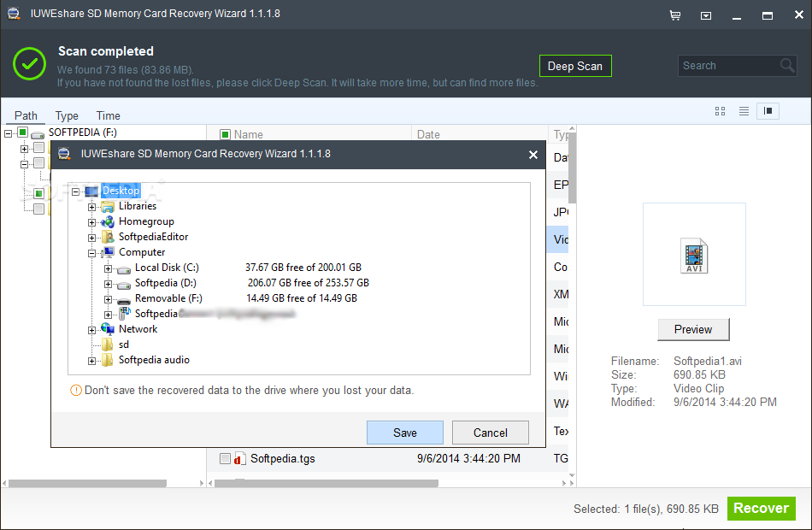Switch to large thumbnail grid view
Image resolution: width=812 pixels, height=530 pixels.
[x=720, y=111]
